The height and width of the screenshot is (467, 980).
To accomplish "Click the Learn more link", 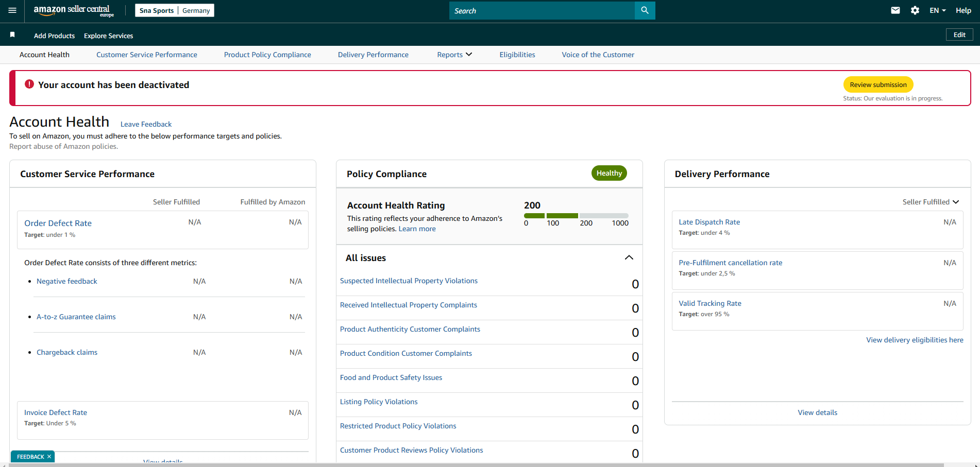I will click(x=417, y=229).
